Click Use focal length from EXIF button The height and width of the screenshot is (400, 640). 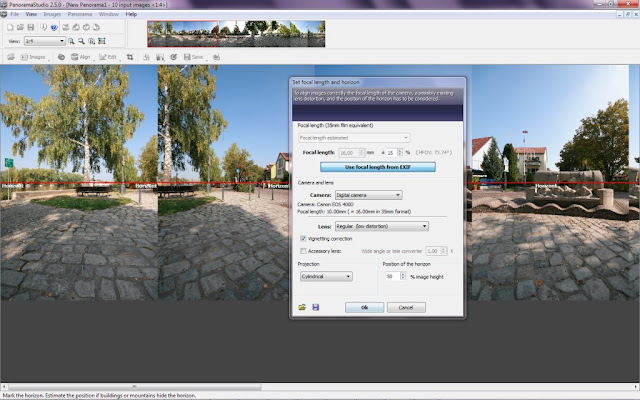pos(378,167)
